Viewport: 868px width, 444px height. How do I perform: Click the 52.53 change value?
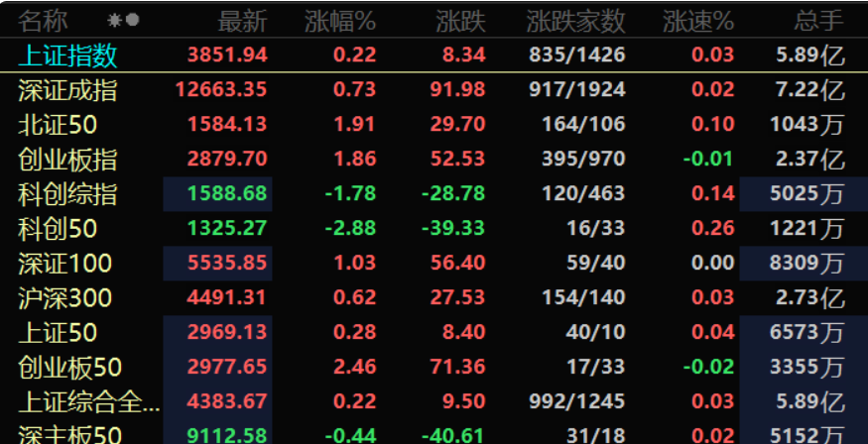(458, 159)
